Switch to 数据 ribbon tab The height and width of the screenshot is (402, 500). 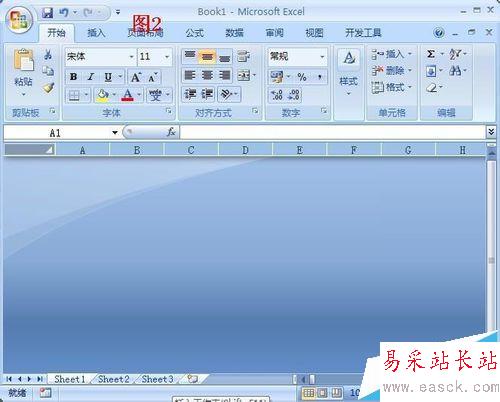click(x=234, y=33)
